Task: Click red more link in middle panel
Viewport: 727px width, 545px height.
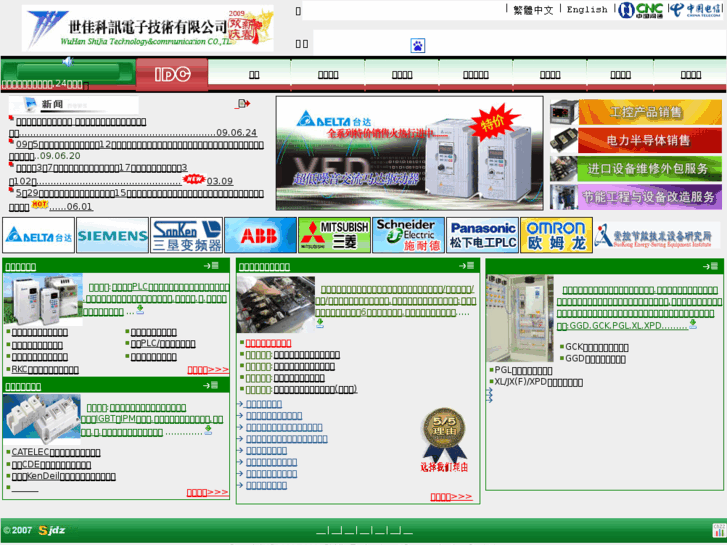Action: [x=451, y=497]
